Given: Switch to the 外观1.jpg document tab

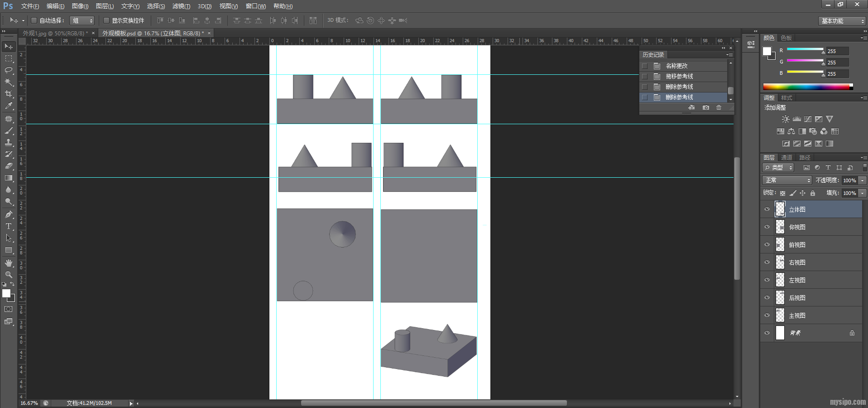Looking at the screenshot, I should pos(55,33).
